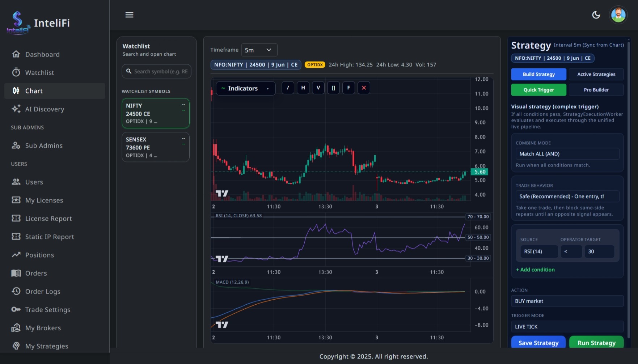Click the OPTIDX badge
The height and width of the screenshot is (364, 638).
[x=315, y=65]
